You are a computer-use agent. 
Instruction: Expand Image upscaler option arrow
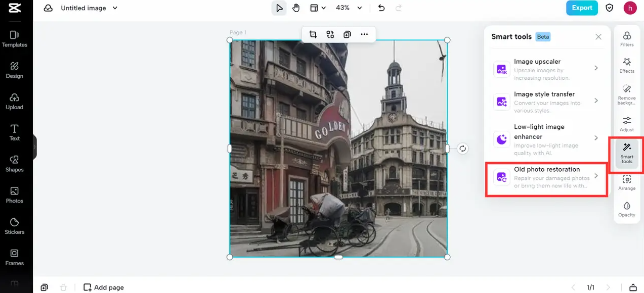tap(596, 68)
